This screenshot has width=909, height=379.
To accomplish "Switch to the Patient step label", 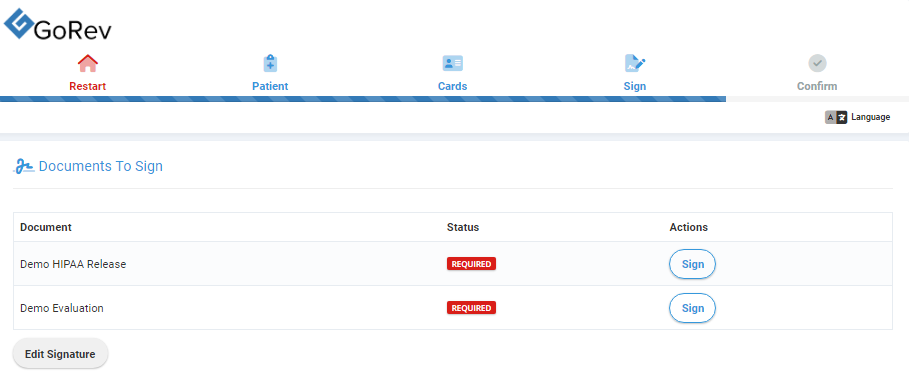I will point(270,86).
